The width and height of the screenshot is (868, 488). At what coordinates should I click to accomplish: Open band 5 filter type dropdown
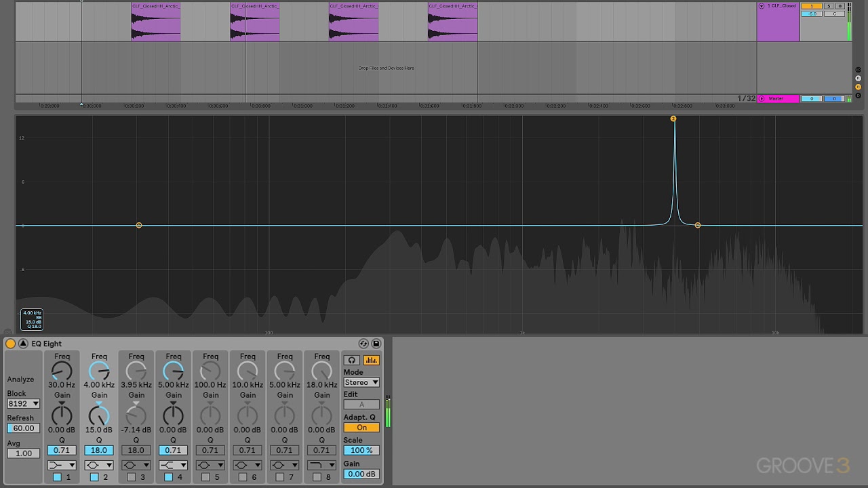(210, 465)
